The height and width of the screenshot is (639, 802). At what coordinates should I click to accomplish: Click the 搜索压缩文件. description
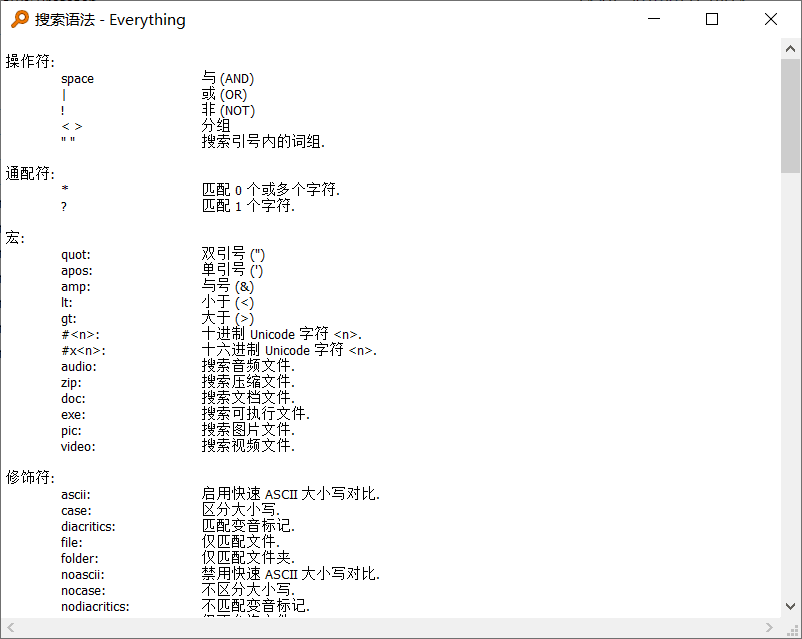(x=248, y=382)
